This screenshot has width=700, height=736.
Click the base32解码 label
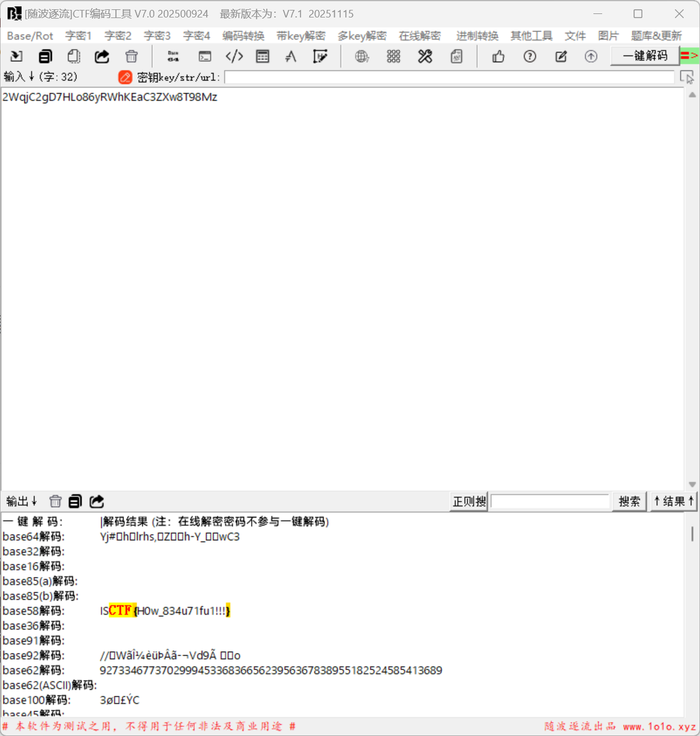tap(34, 551)
